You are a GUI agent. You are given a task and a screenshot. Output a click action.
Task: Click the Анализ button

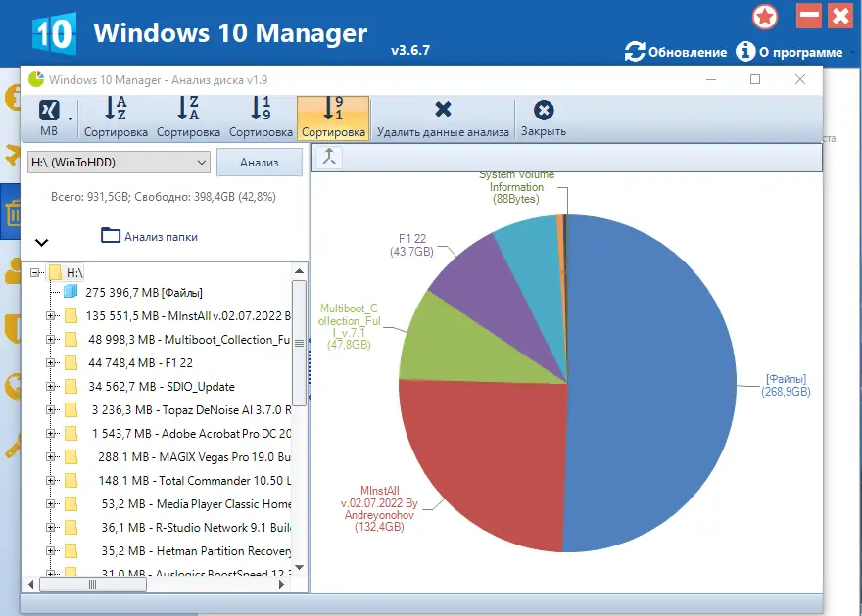point(260,163)
